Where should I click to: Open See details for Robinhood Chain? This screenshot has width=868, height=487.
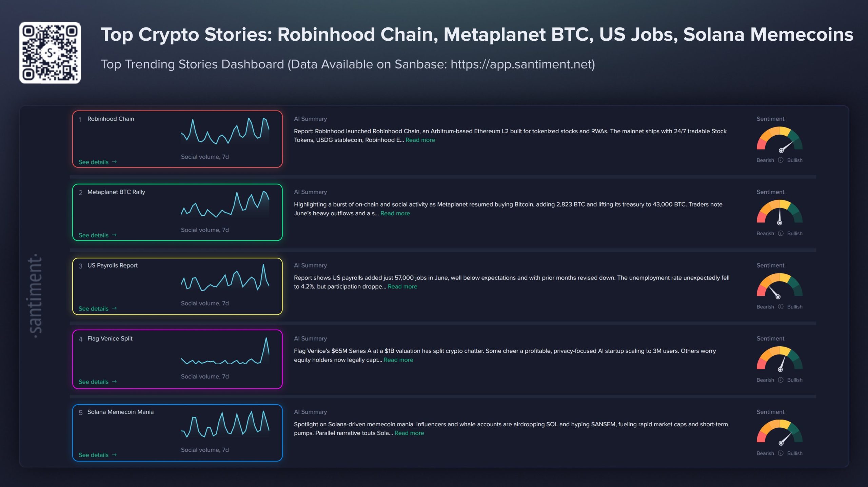98,162
